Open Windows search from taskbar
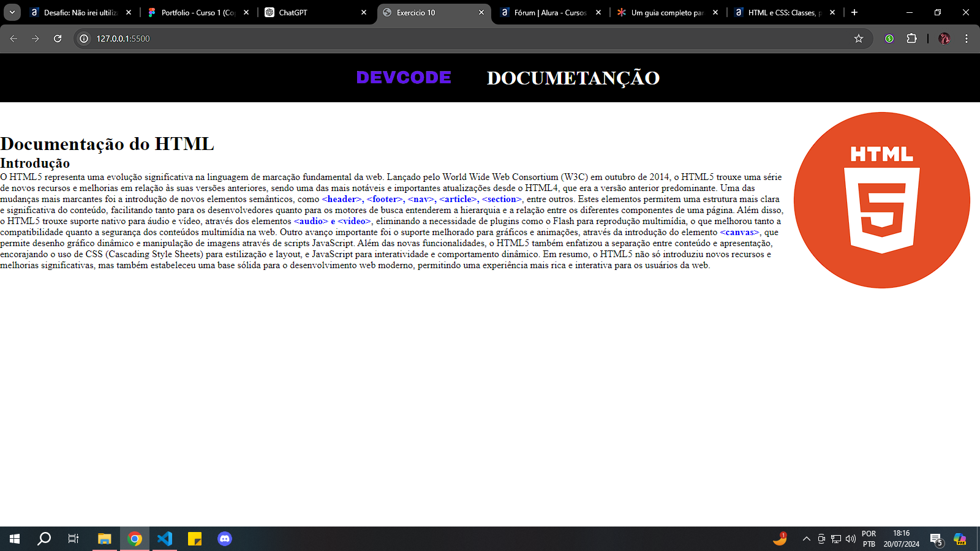This screenshot has height=551, width=980. click(x=44, y=539)
